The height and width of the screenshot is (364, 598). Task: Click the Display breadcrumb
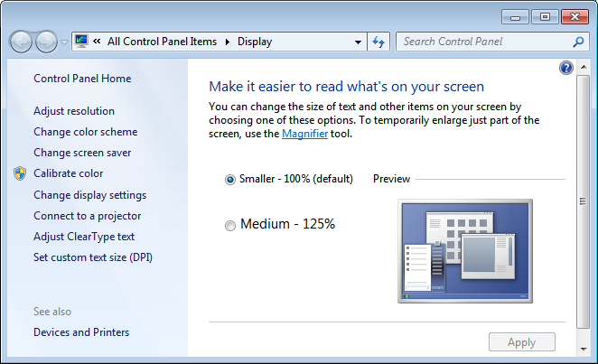tap(255, 42)
